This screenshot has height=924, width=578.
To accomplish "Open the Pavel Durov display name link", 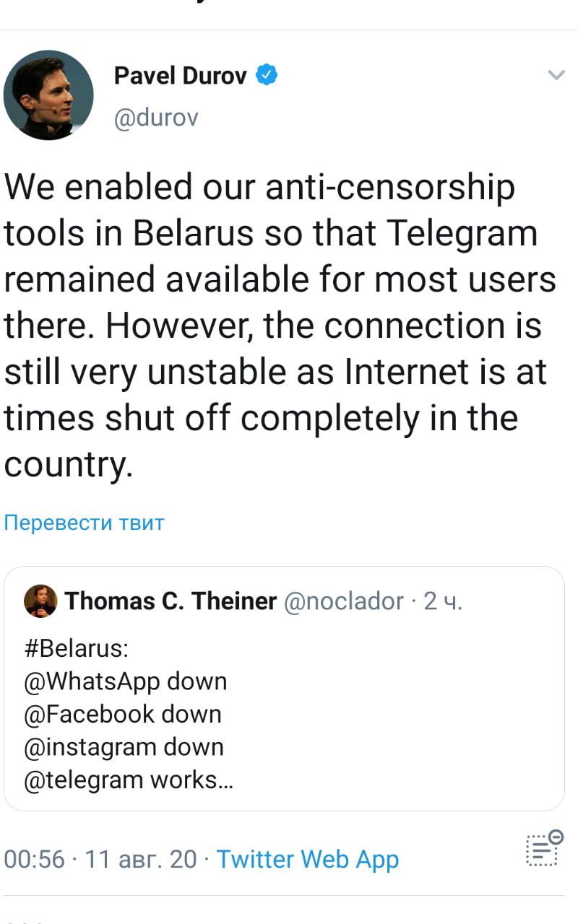I will coord(180,75).
